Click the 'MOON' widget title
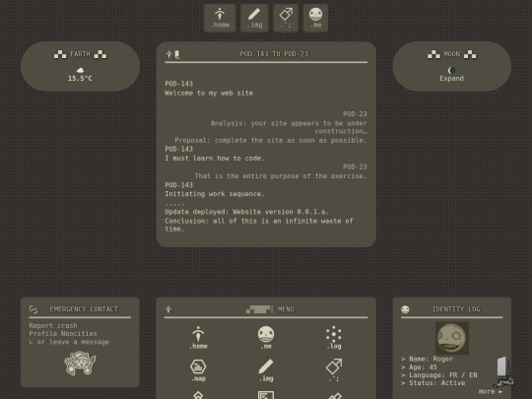This screenshot has width=532, height=399. pos(451,54)
